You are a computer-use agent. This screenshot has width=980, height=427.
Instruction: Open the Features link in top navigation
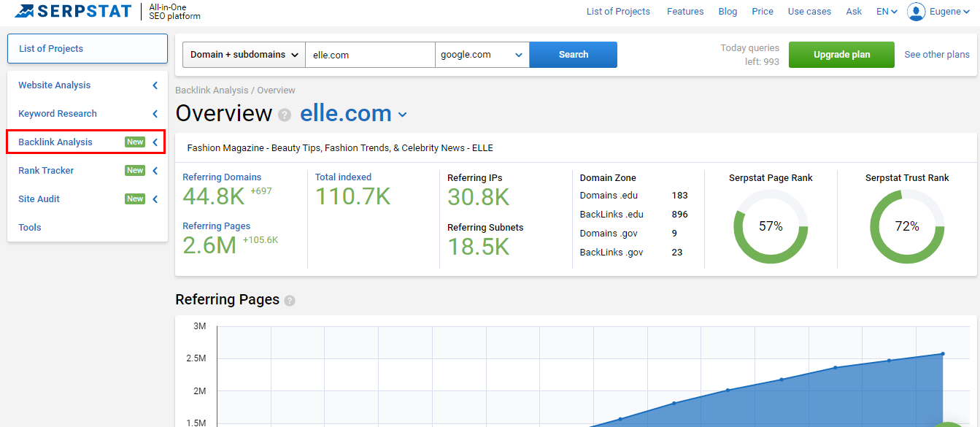point(685,12)
